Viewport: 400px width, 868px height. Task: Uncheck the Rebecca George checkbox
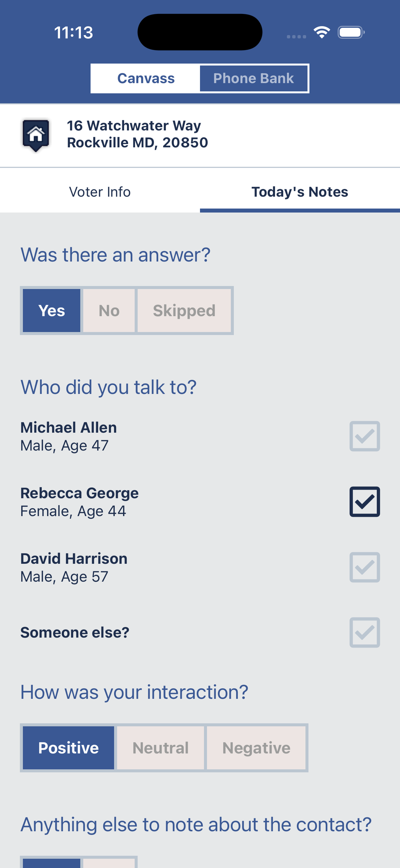[x=365, y=501]
